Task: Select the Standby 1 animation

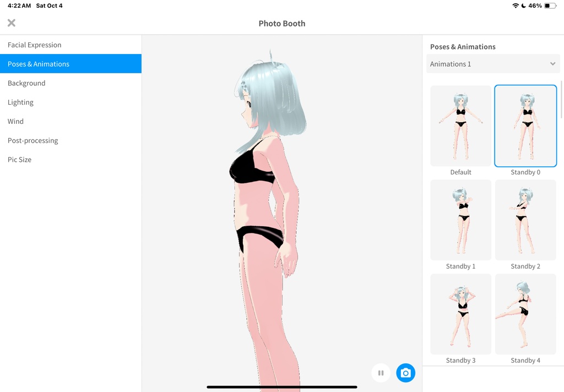Action: point(460,220)
